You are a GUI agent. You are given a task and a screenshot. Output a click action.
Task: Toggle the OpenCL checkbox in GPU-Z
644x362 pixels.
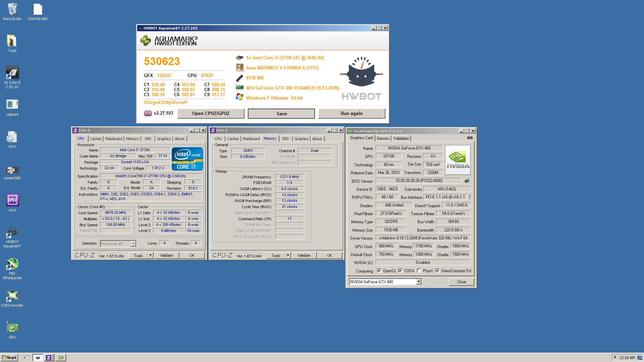(x=379, y=271)
